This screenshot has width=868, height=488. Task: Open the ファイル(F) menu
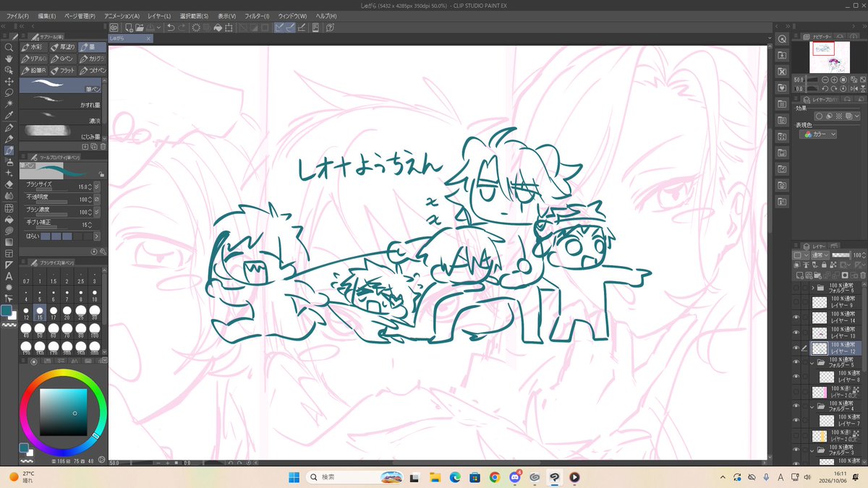[x=17, y=16]
